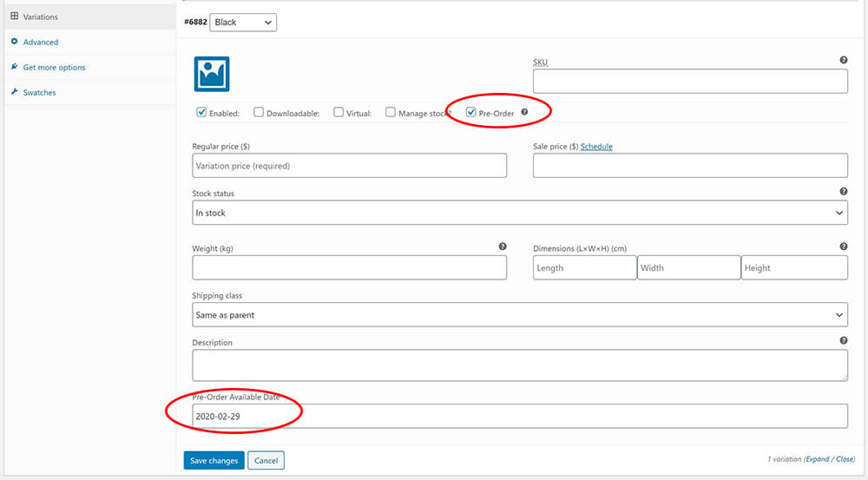Click the help icon beside Pre-Order checkbox
868x480 pixels.
pos(524,112)
